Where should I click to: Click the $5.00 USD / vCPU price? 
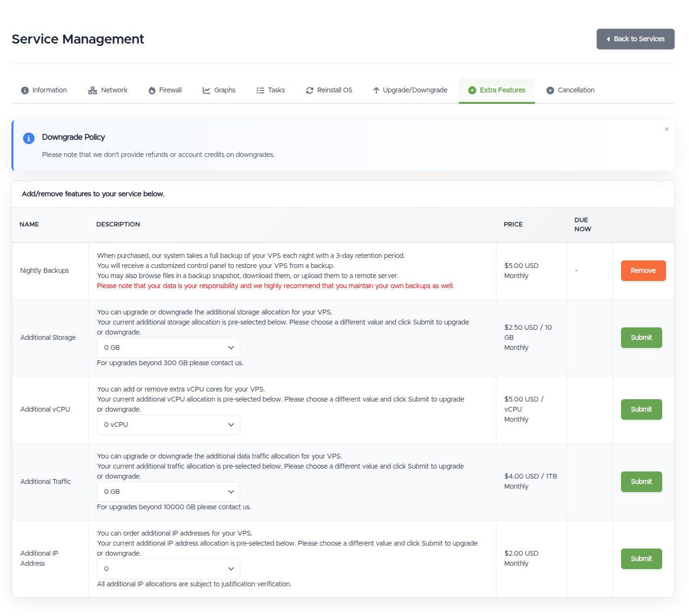(x=524, y=410)
